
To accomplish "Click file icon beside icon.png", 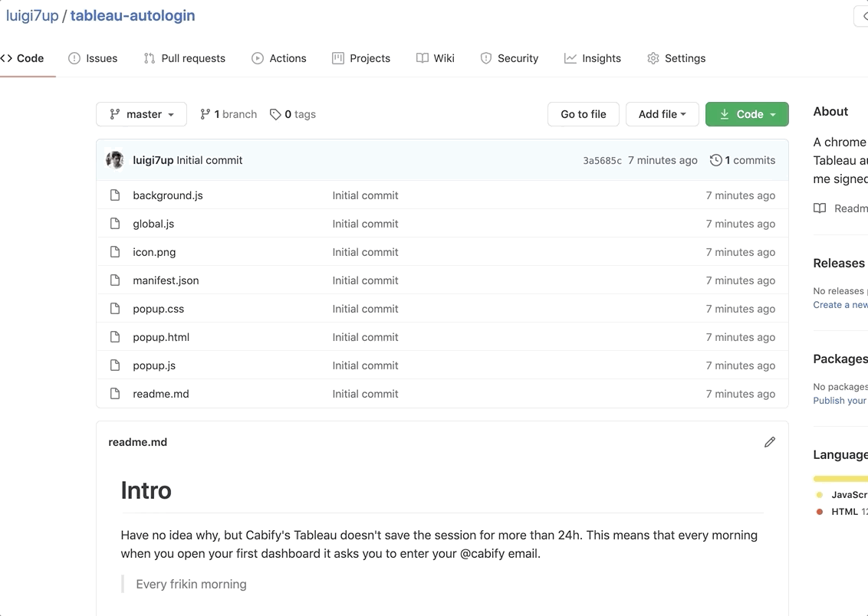I will (114, 251).
